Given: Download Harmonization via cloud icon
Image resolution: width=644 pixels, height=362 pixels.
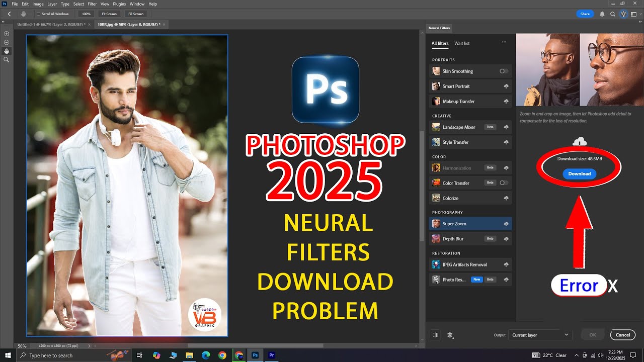Looking at the screenshot, I should click(506, 168).
